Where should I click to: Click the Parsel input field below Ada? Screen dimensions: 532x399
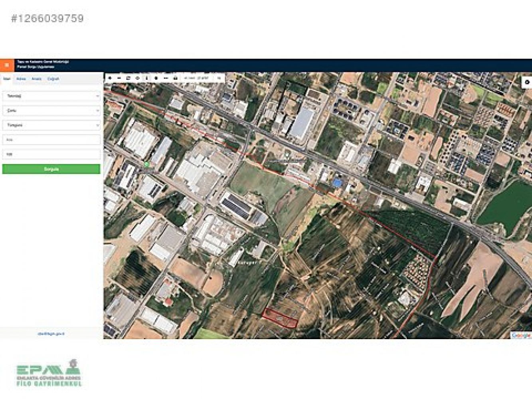tap(51, 154)
